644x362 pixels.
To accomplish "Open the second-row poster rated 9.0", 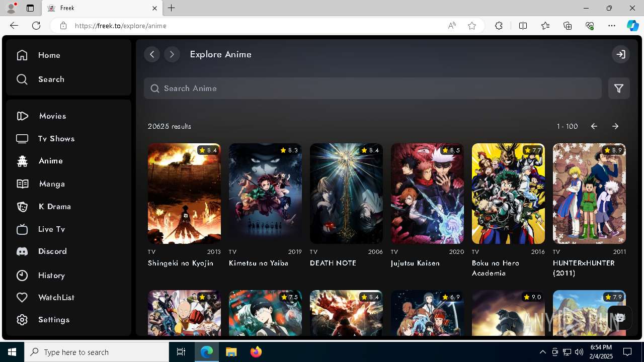I will pos(508,313).
